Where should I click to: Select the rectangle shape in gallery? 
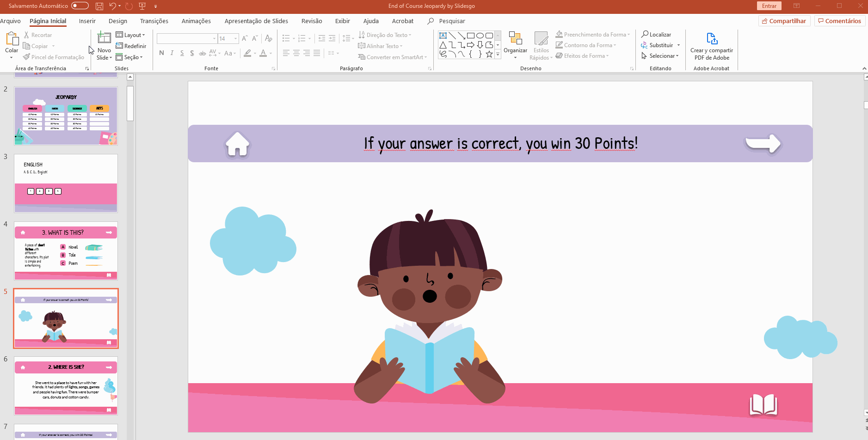pos(471,36)
